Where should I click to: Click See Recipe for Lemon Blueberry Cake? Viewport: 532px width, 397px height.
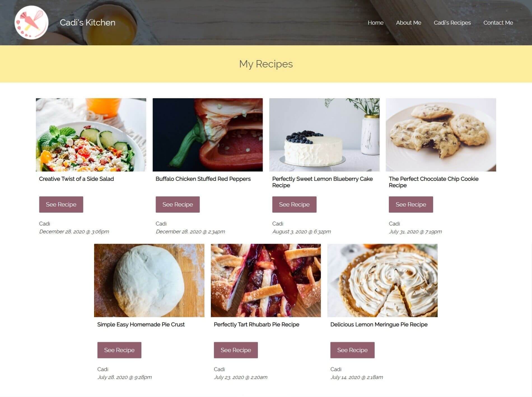point(294,205)
